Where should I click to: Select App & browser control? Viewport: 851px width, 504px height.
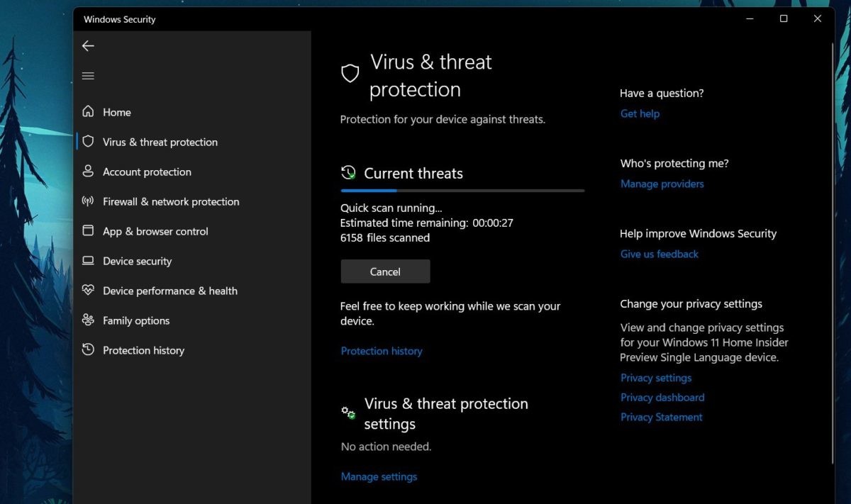pyautogui.click(x=193, y=231)
